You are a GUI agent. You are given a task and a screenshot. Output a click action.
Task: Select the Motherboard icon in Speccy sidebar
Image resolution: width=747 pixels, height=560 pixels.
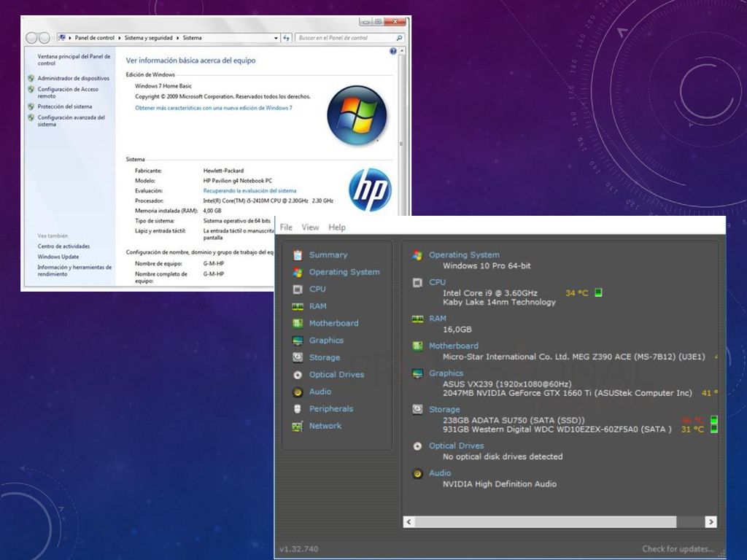[298, 324]
